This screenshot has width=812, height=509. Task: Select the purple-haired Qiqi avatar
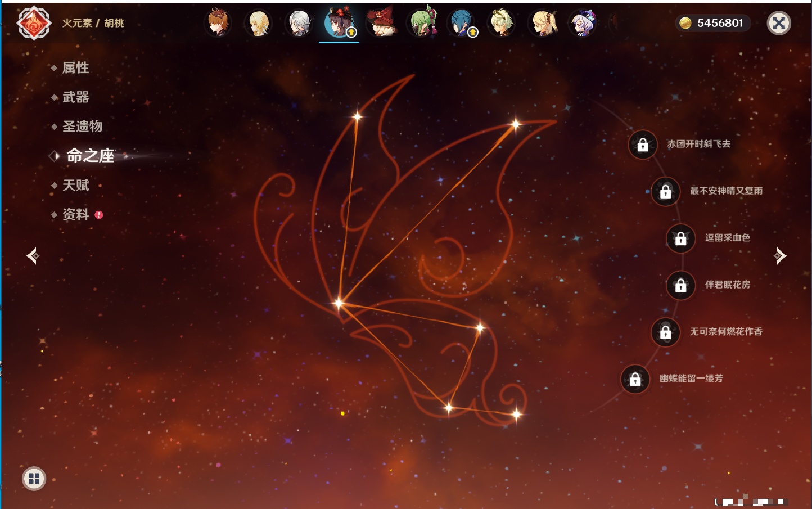(583, 23)
